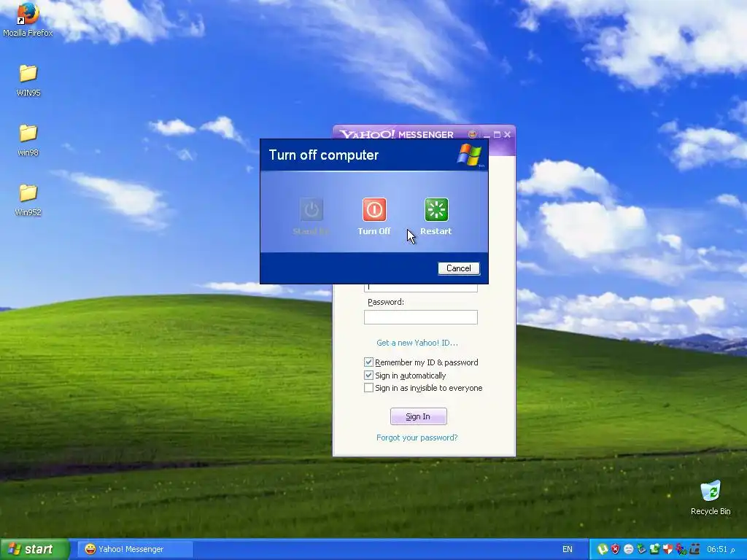Click the Yahoo! Messenger taskbar button
Image resolution: width=747 pixels, height=560 pixels.
click(x=134, y=549)
